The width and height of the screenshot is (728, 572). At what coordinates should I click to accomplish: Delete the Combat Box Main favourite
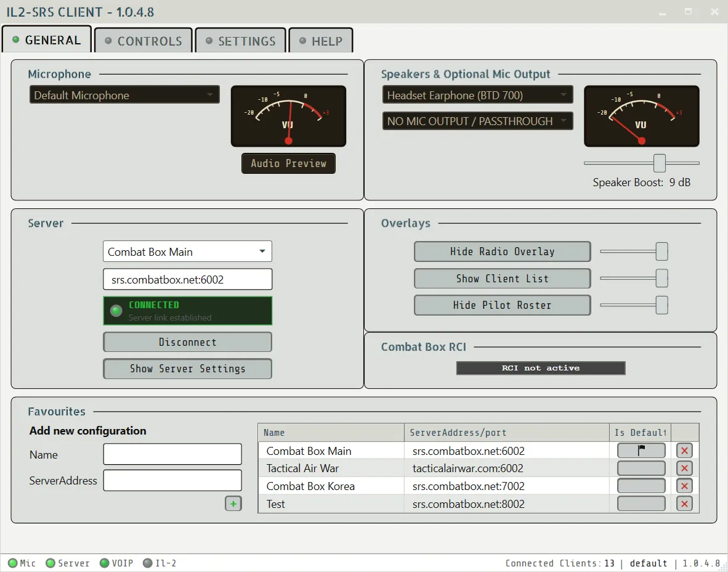pos(684,450)
